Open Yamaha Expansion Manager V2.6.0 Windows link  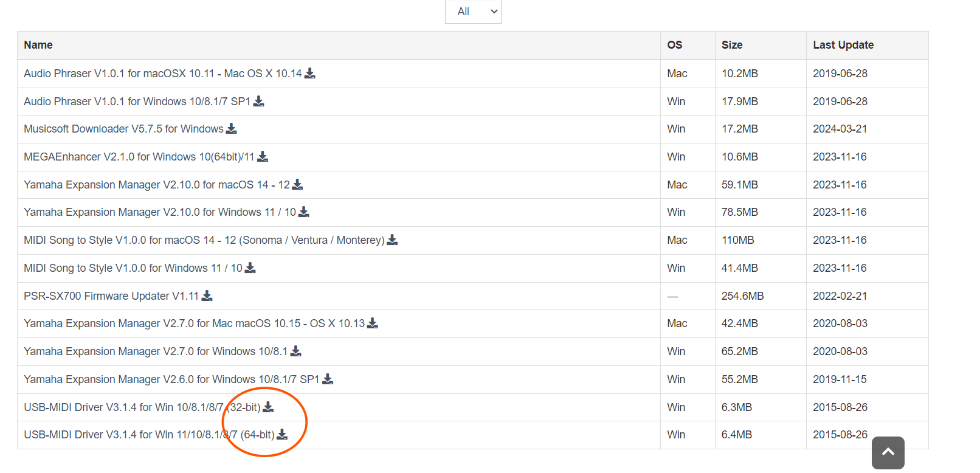[171, 379]
